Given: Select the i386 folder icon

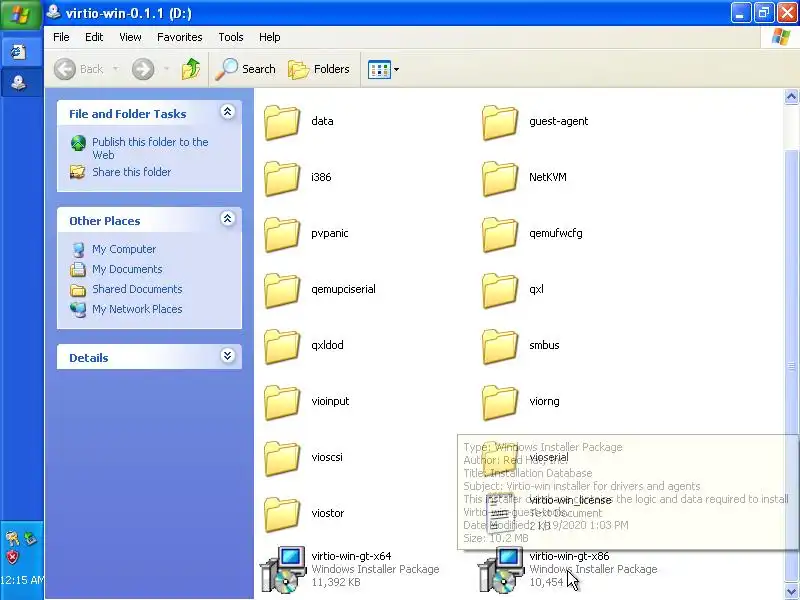Looking at the screenshot, I should pyautogui.click(x=282, y=178).
